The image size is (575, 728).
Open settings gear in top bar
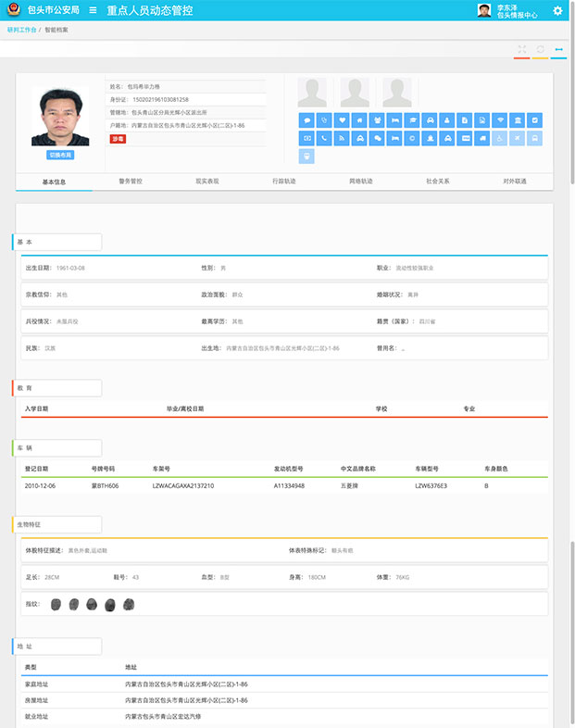557,10
